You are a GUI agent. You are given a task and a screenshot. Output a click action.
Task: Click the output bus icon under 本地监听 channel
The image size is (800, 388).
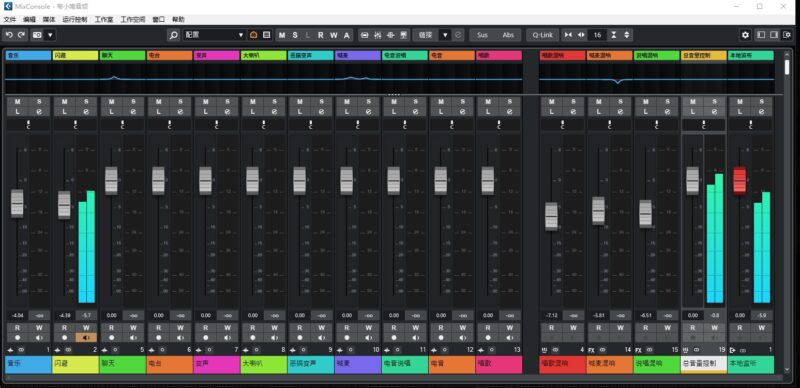click(733, 350)
